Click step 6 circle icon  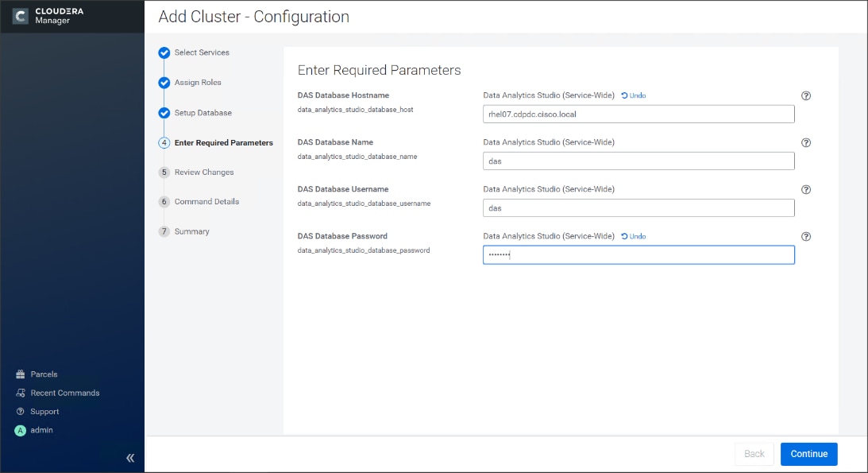164,202
